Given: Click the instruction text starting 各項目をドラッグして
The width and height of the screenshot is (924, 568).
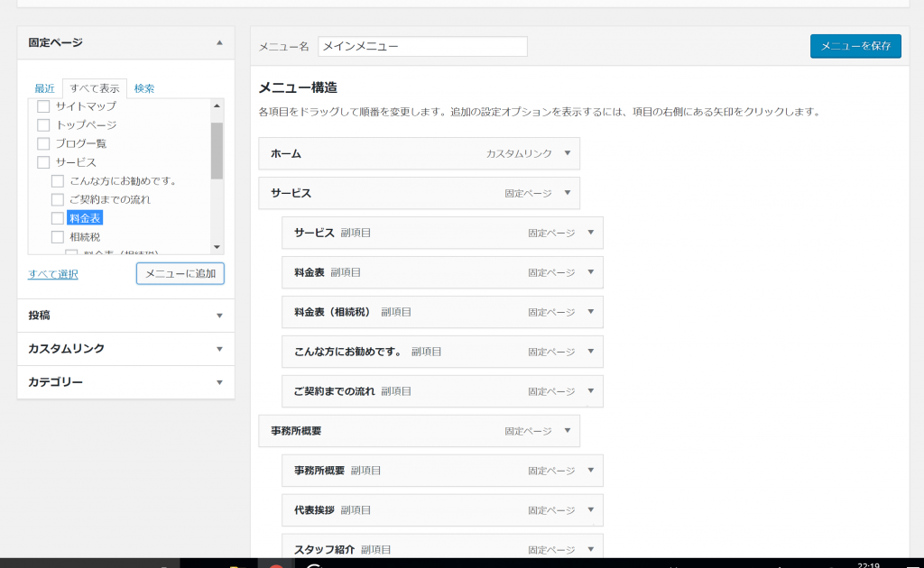Looking at the screenshot, I should (540, 112).
